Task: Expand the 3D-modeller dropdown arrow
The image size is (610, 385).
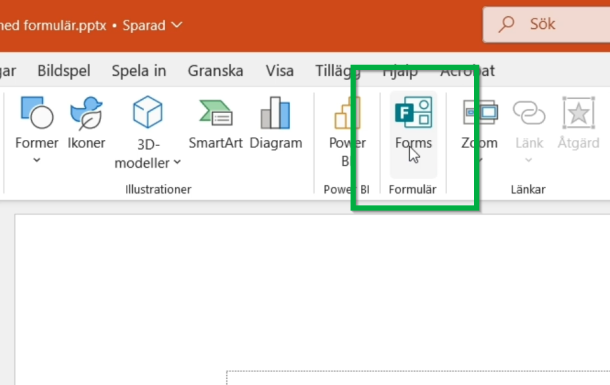Action: [x=177, y=162]
